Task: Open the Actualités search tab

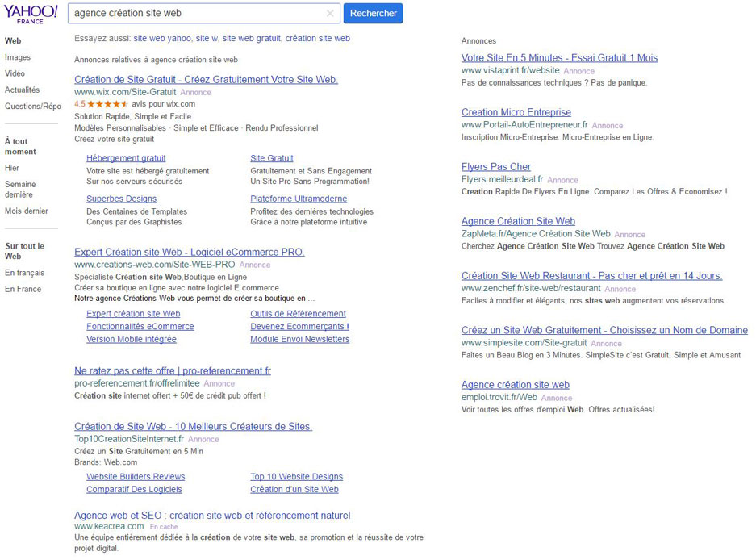Action: click(x=22, y=90)
